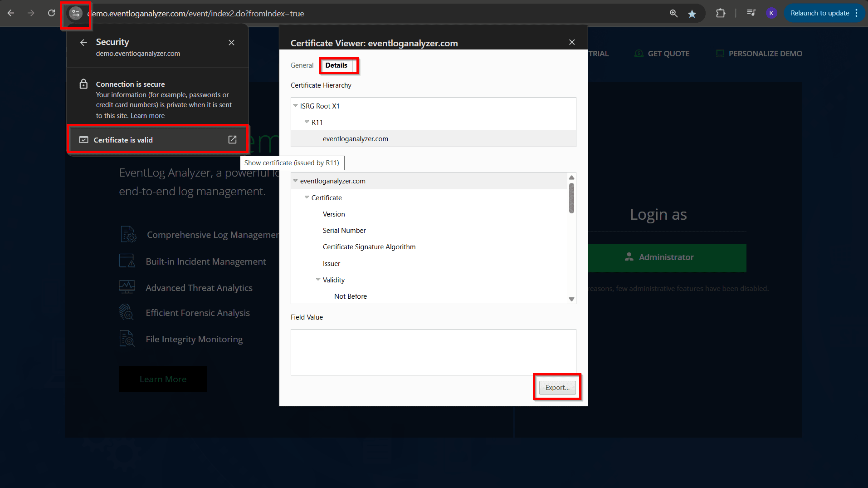This screenshot has height=488, width=868.
Task: Select the Issuer field
Action: pyautogui.click(x=332, y=264)
